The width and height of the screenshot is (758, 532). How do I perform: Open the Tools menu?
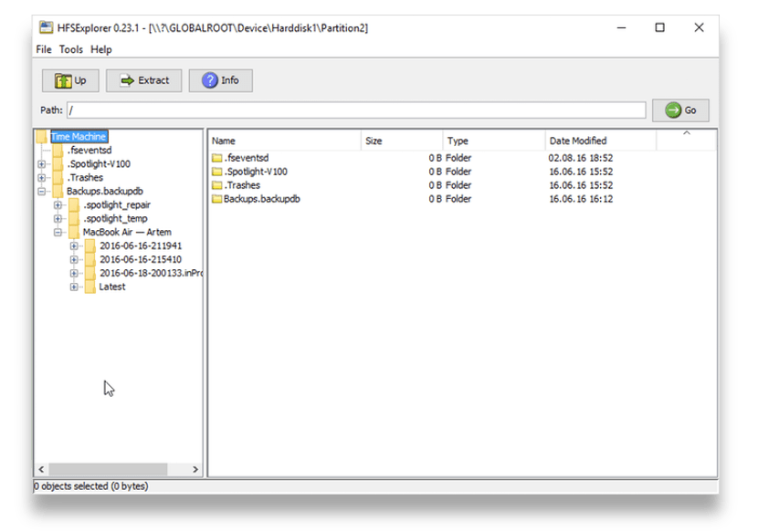[x=71, y=49]
